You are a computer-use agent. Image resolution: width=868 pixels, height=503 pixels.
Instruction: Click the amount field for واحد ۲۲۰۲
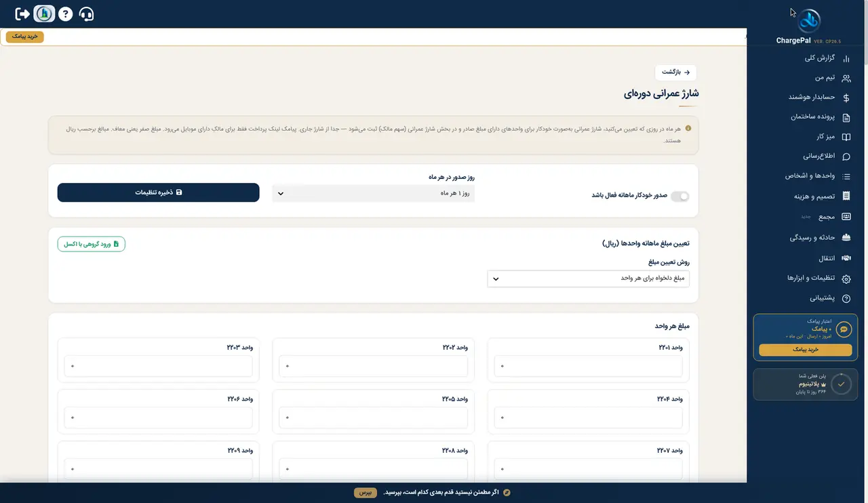(374, 367)
